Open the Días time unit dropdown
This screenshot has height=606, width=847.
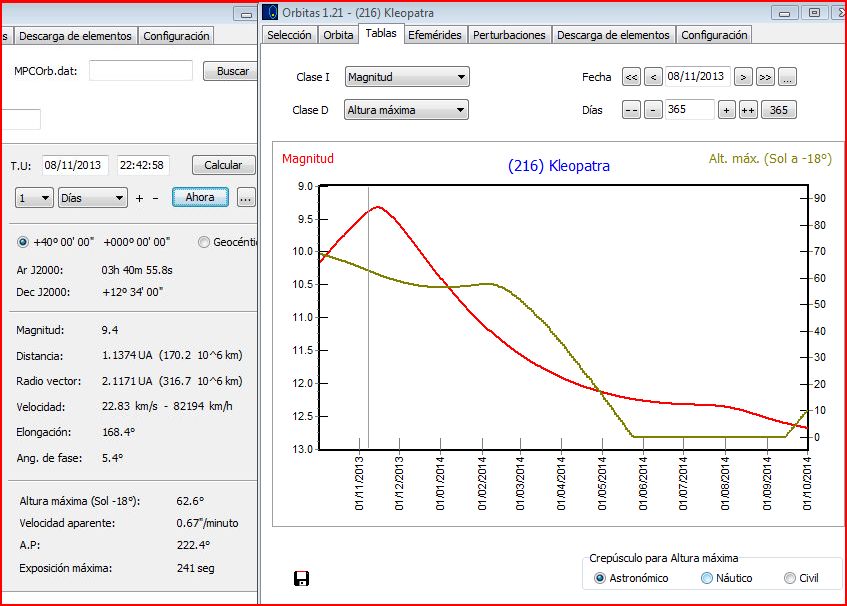point(93,198)
